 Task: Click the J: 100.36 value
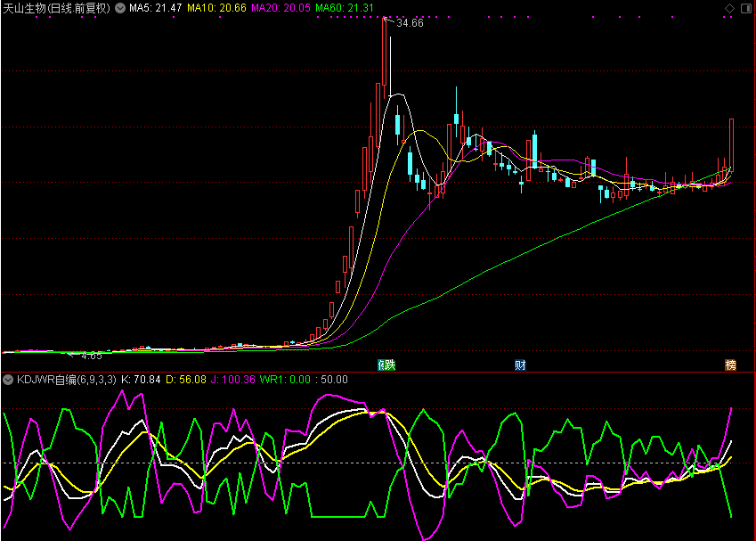tap(233, 380)
